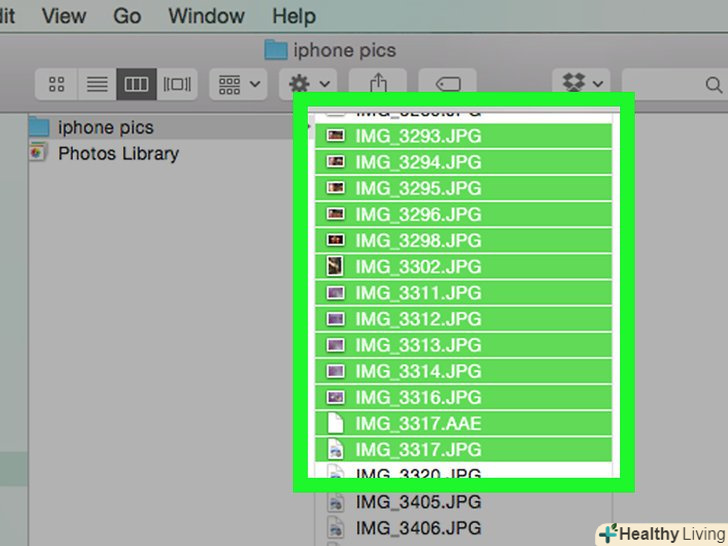
Task: Click file icon of IMG_3317.JPG
Action: pyautogui.click(x=335, y=449)
